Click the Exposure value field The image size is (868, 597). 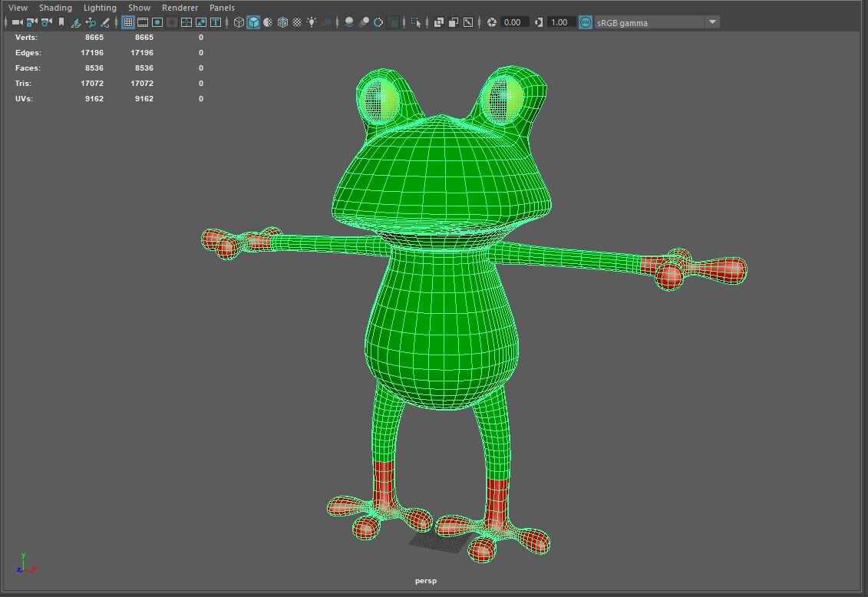(x=513, y=22)
